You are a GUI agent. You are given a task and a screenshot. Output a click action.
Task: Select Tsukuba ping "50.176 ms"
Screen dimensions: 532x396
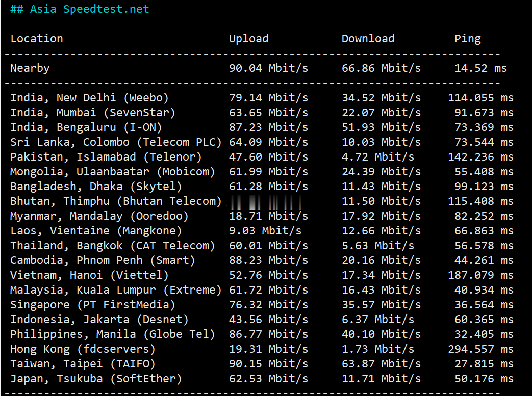click(x=484, y=379)
